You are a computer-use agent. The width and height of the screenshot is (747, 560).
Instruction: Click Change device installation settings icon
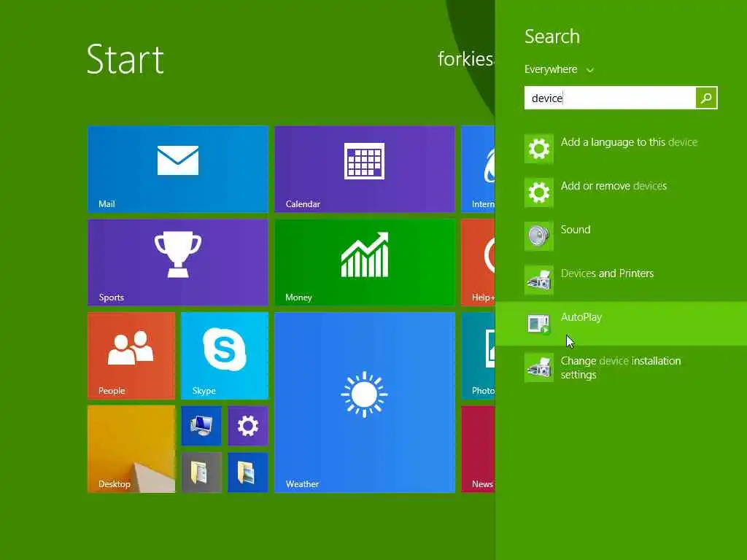tap(539, 367)
